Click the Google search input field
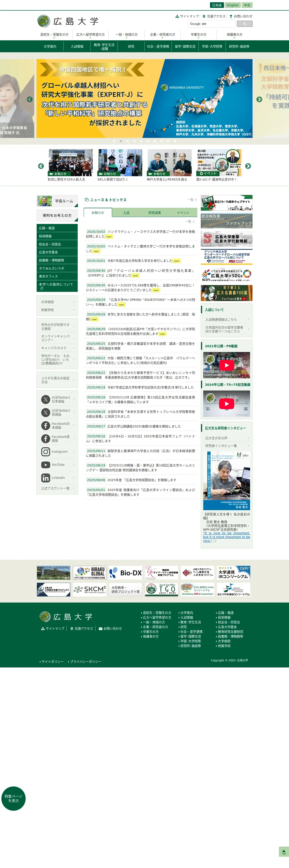The width and height of the screenshot is (289, 868). 211,24
